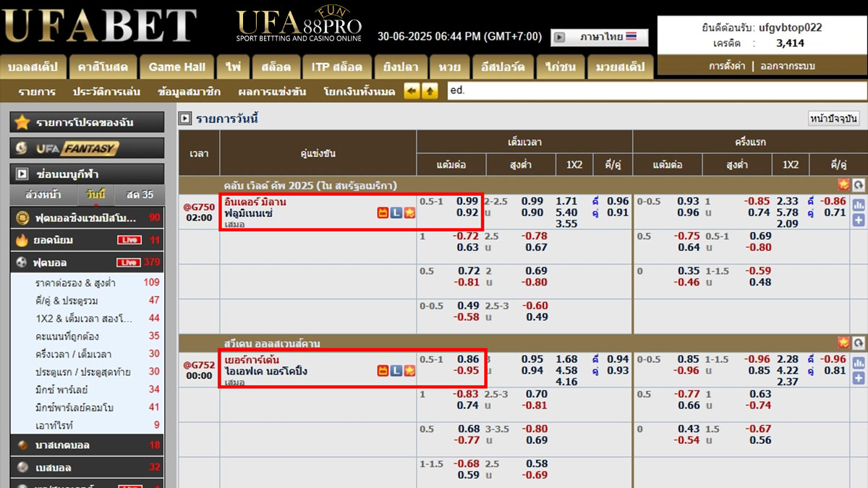Open ข้อมูลสมาชิก menu
Screen dimensions: 868x488
pos(189,92)
